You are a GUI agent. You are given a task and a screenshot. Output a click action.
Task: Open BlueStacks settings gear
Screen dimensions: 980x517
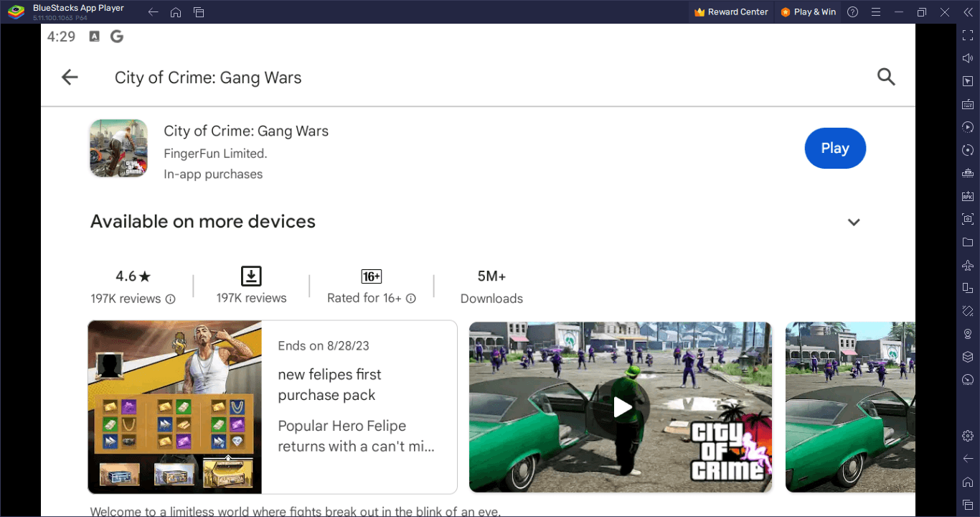point(968,436)
